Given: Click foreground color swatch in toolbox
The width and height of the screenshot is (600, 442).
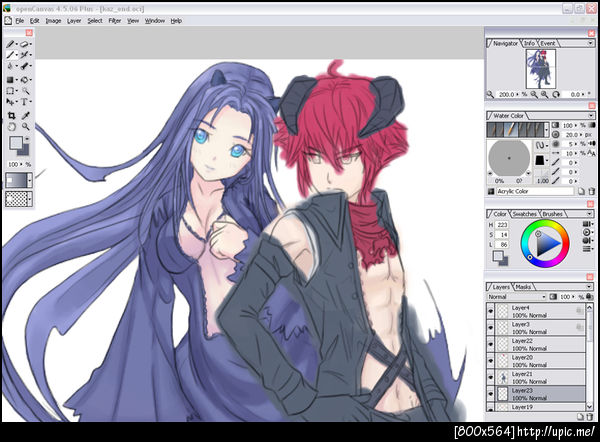Looking at the screenshot, I should (16, 143).
